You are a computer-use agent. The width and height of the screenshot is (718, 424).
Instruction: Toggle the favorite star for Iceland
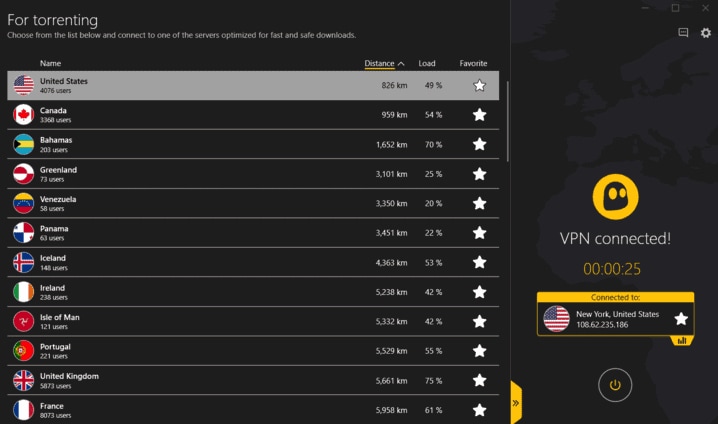pos(479,262)
